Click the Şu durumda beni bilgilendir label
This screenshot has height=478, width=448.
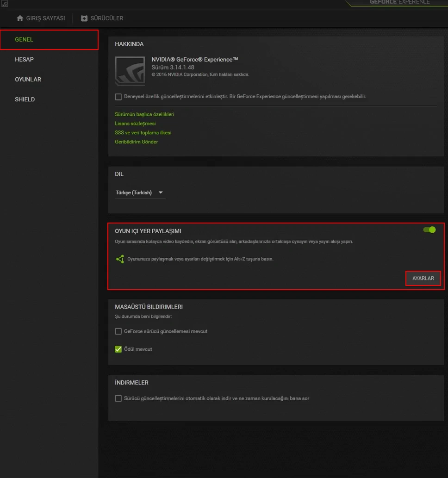coord(143,317)
